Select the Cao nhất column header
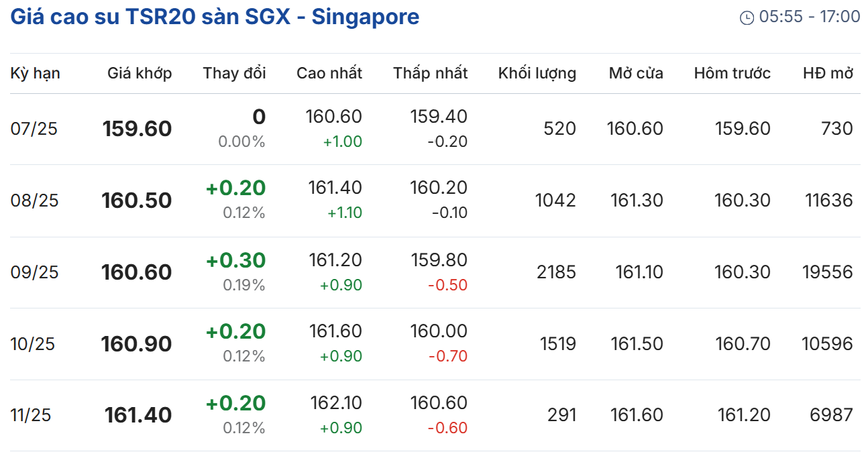This screenshot has height=452, width=868. click(x=329, y=73)
